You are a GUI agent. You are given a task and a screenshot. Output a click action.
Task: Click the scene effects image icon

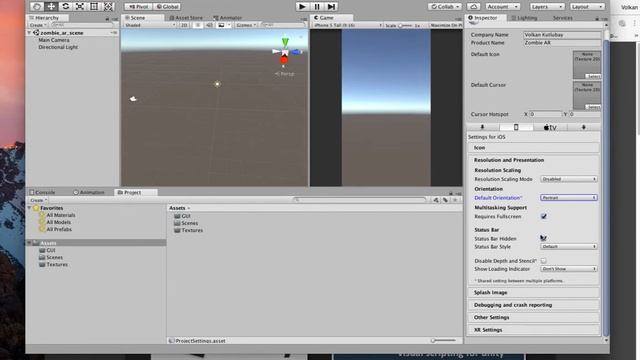pyautogui.click(x=221, y=25)
